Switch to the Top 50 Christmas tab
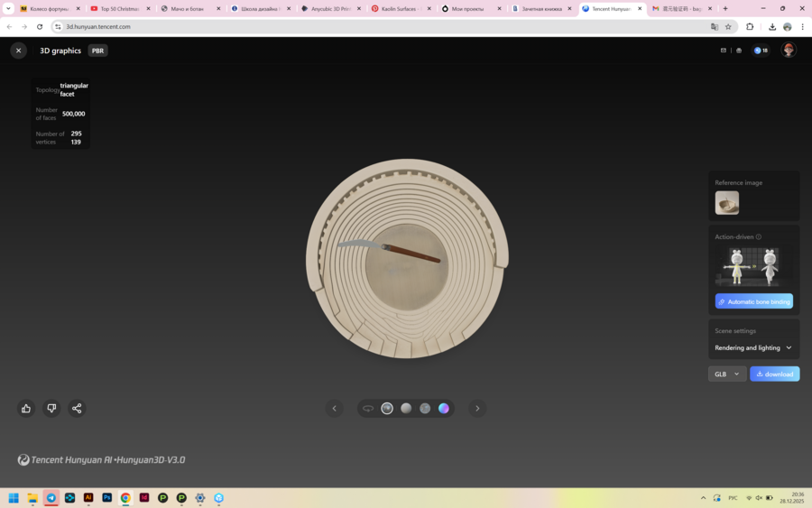Image resolution: width=812 pixels, height=508 pixels. [120, 9]
